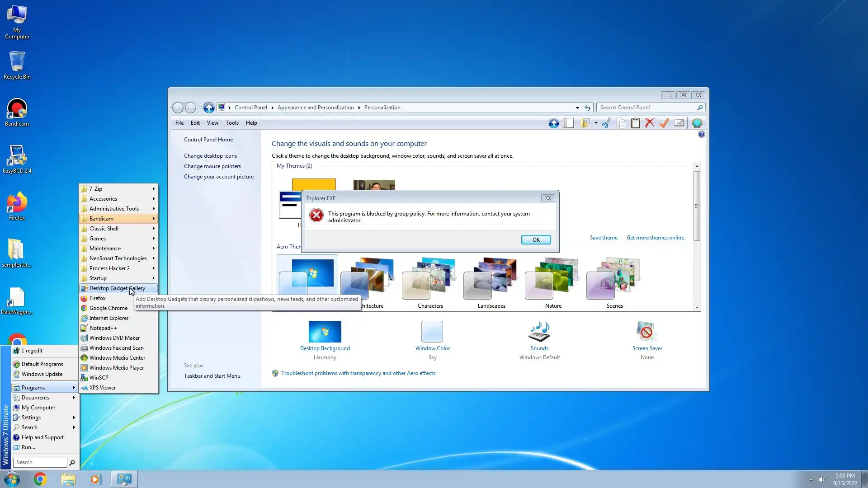Viewport: 868px width, 488px height.
Task: Click the Copy pages toolbar icon
Action: tap(621, 123)
